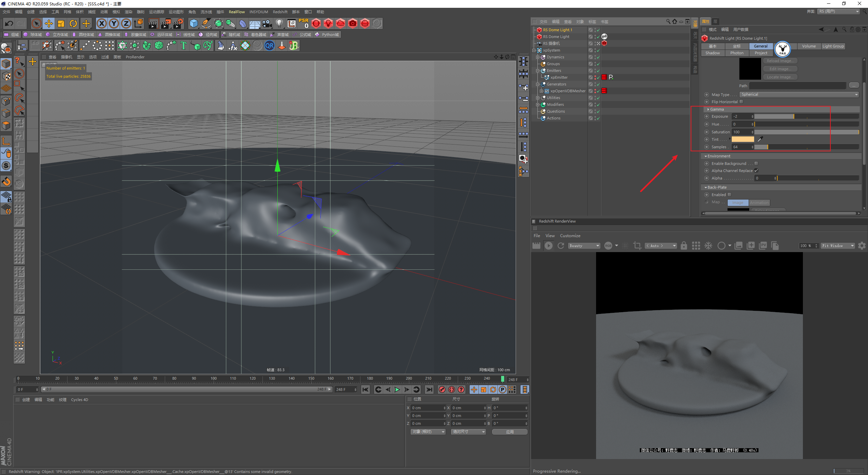
Task: Open the Redshift menu in the menu bar
Action: [280, 12]
